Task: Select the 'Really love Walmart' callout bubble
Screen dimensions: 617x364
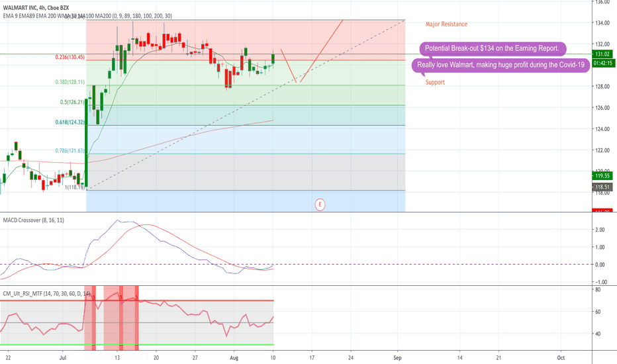Action: tap(501, 65)
